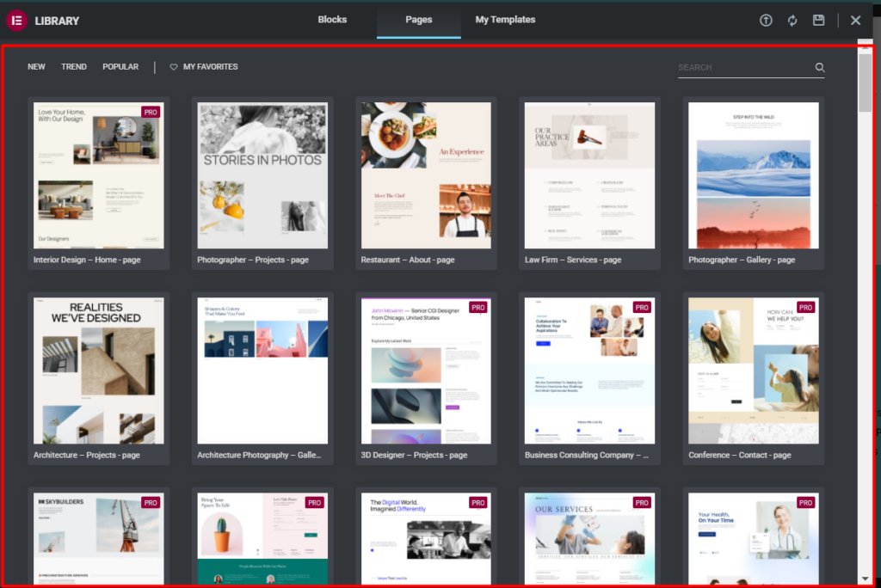Click the PRO badge on Business Consulting card

click(642, 308)
